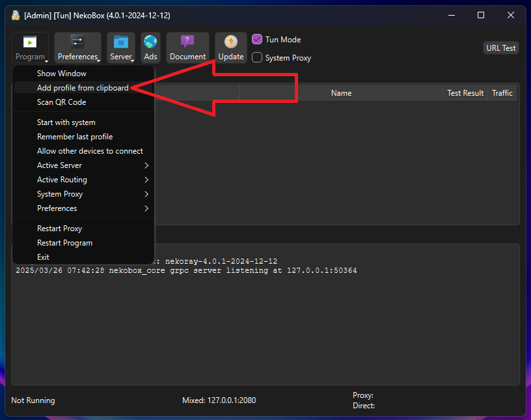
Task: Click the Not Running status text
Action: 33,400
